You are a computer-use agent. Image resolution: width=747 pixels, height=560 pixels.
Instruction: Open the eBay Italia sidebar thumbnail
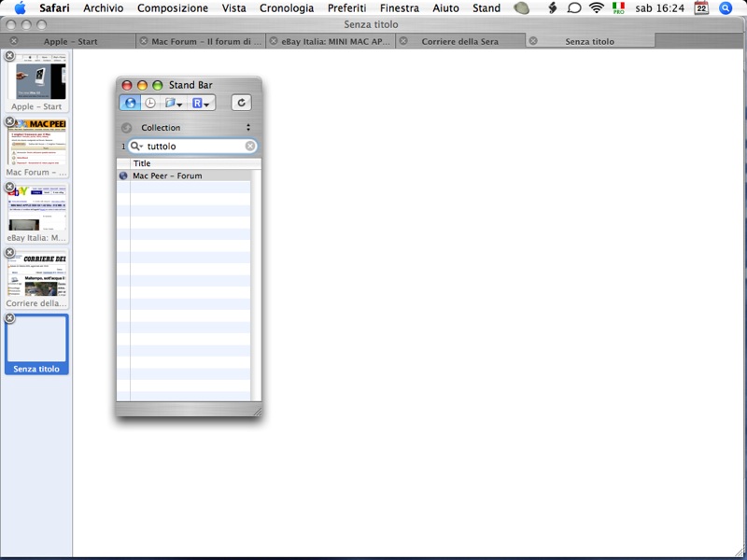pos(36,213)
